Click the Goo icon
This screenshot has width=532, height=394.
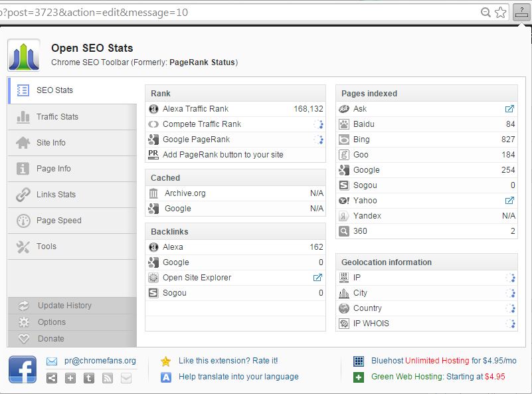[343, 155]
